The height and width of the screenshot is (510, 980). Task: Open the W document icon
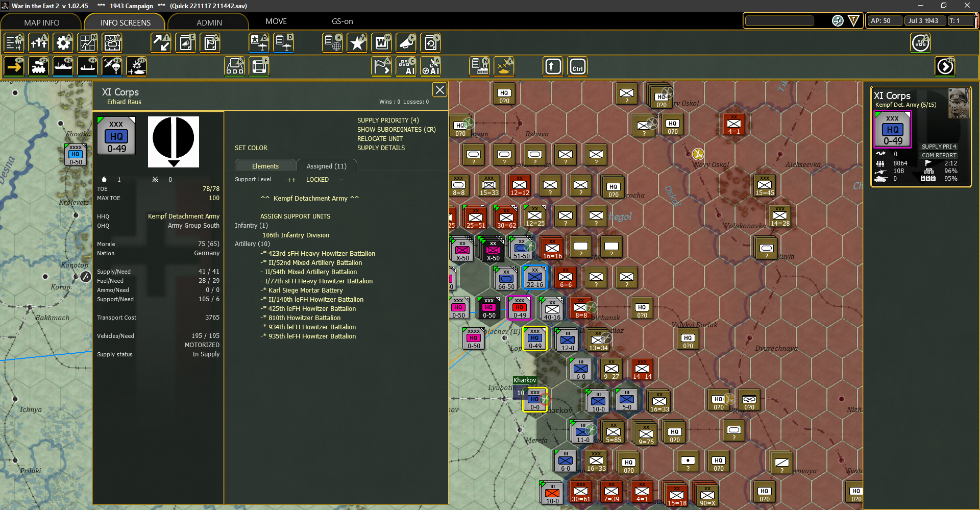click(381, 43)
